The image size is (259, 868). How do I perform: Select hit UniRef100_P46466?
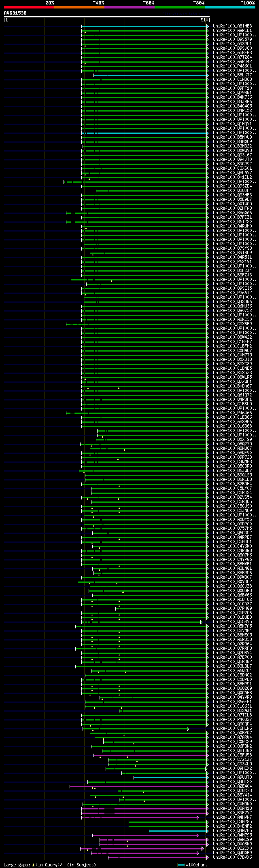[x=232, y=413]
